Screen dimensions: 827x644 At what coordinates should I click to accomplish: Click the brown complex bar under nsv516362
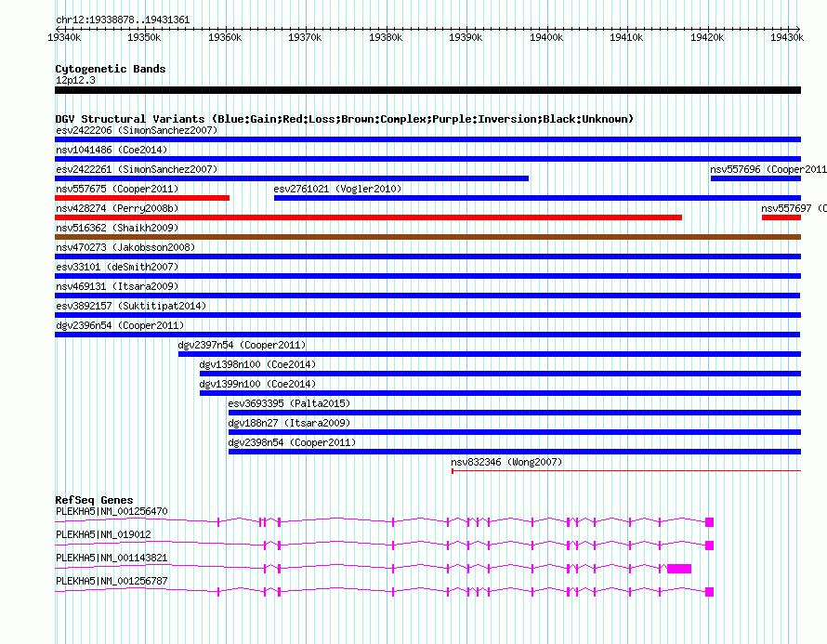coord(427,237)
